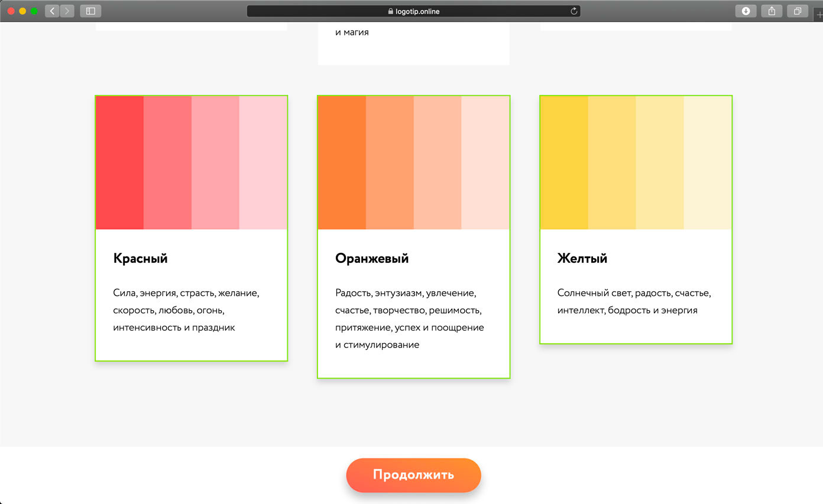The image size is (823, 504).
Task: Open the Share icon in toolbar
Action: [772, 11]
